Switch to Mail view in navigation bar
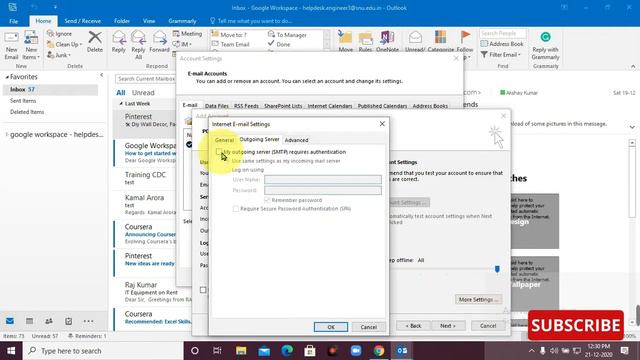The width and height of the screenshot is (640, 360). coord(10,321)
